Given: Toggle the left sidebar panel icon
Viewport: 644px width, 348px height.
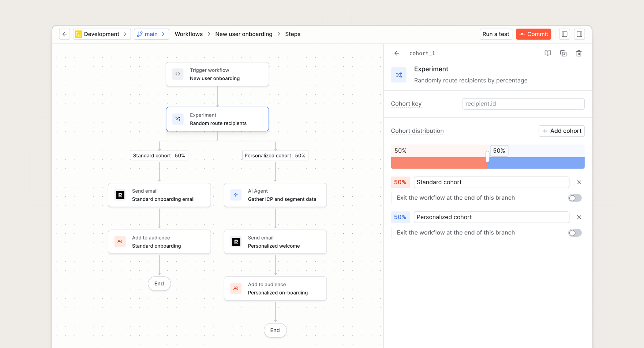Looking at the screenshot, I should [x=565, y=34].
